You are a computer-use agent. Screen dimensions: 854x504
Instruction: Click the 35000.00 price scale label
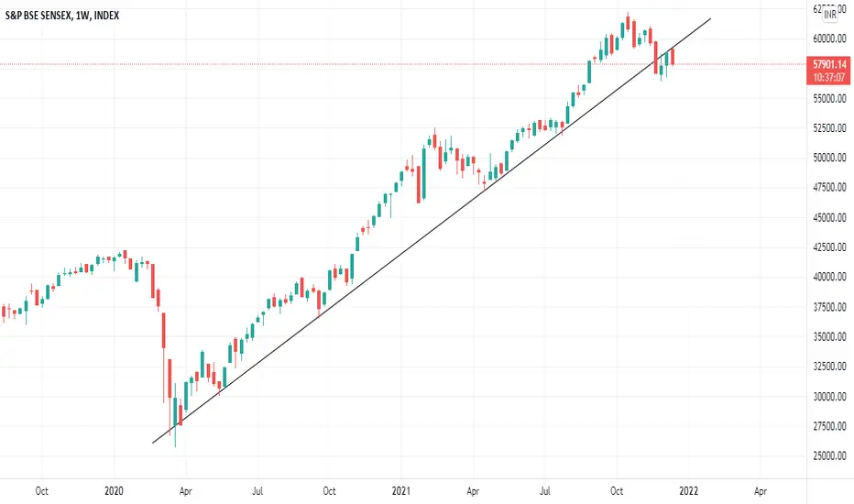(830, 336)
